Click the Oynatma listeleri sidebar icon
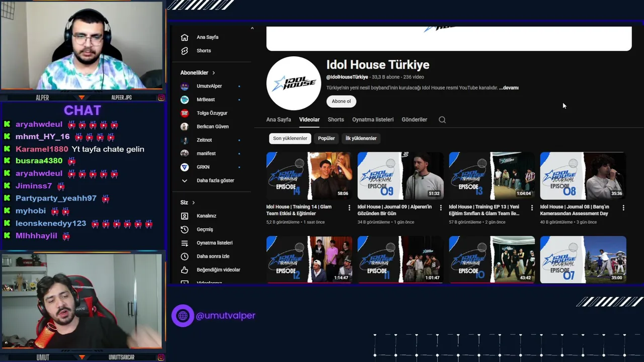The image size is (644, 362). coord(185,243)
